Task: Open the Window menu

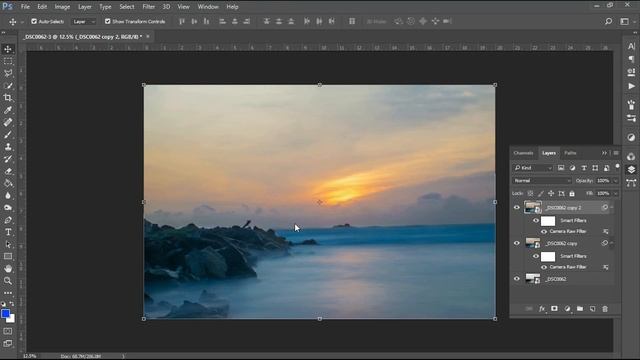Action: click(208, 7)
